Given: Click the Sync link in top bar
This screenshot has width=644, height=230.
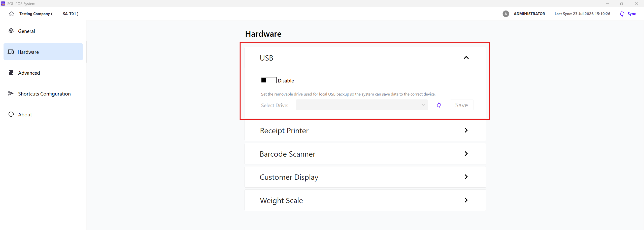Looking at the screenshot, I should (632, 14).
